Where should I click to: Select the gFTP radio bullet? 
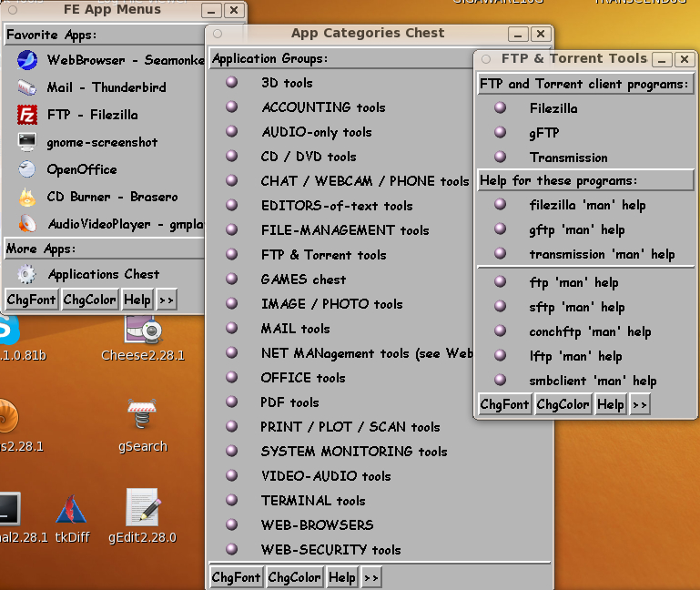(x=500, y=132)
